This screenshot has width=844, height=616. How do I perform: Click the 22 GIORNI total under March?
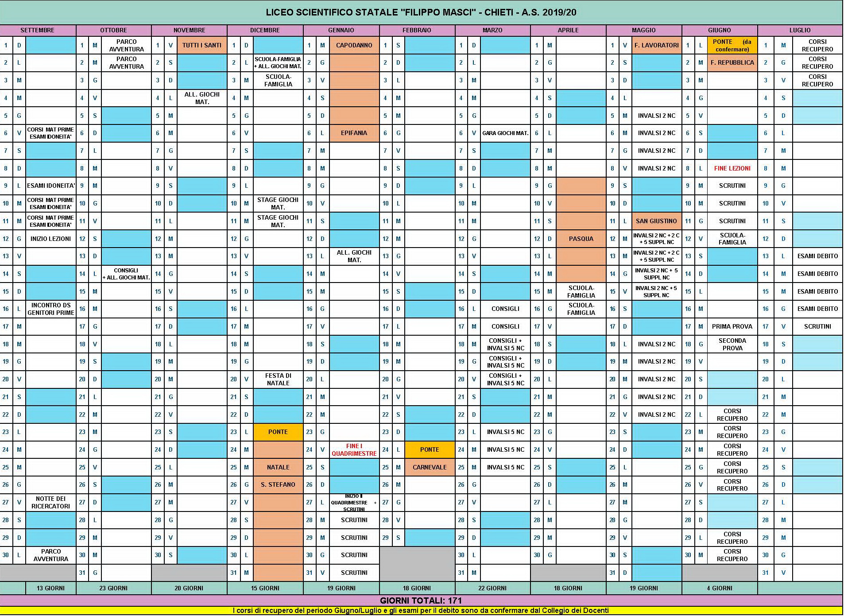click(493, 588)
